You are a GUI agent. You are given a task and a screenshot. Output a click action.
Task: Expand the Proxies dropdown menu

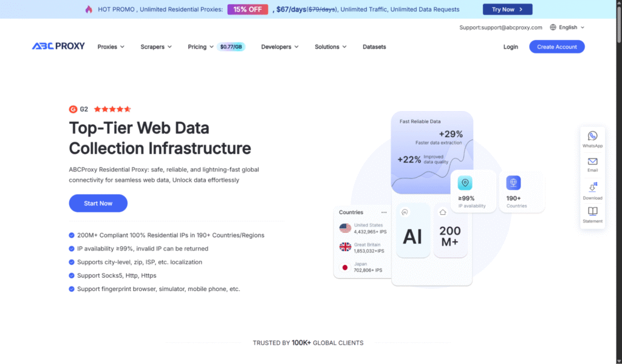[x=111, y=47]
